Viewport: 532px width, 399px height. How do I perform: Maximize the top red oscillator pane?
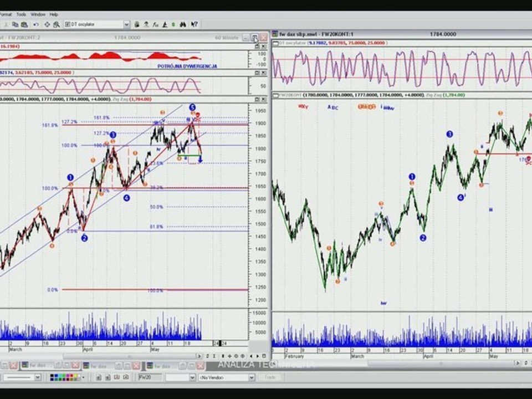257,46
